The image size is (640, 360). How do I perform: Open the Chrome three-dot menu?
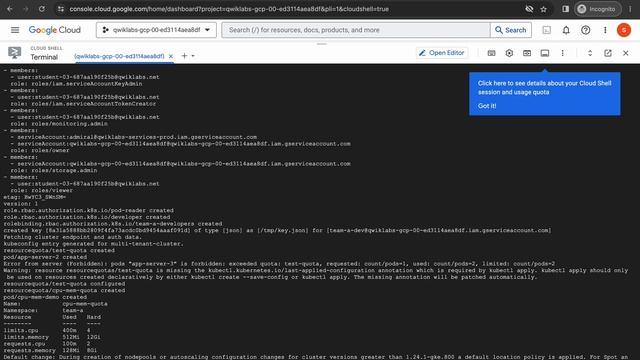point(630,9)
